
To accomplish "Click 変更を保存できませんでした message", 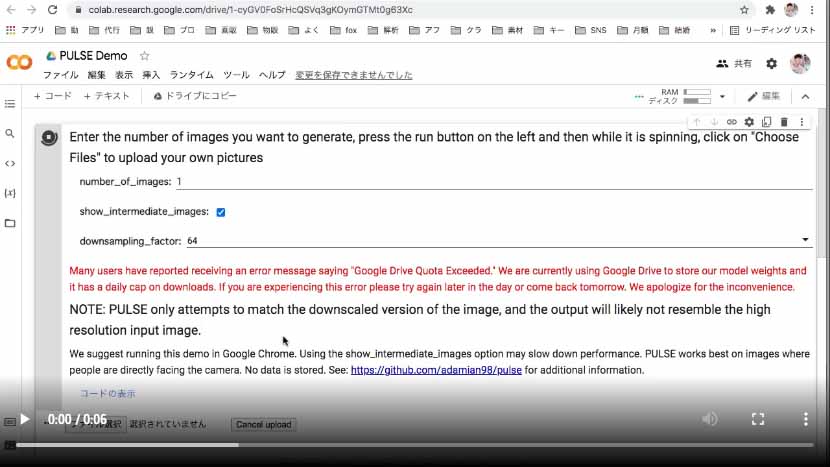I will pyautogui.click(x=354, y=75).
